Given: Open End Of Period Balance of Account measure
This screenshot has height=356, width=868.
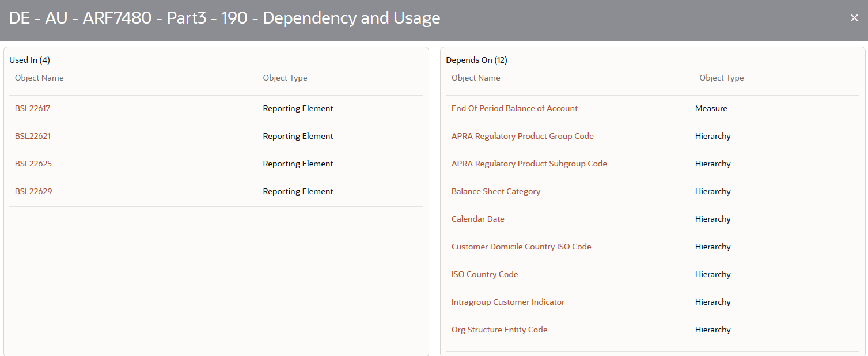Looking at the screenshot, I should 514,108.
